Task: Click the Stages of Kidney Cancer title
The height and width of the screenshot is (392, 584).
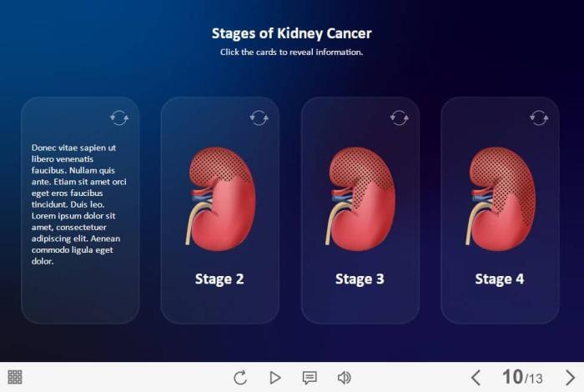Action: [292, 33]
